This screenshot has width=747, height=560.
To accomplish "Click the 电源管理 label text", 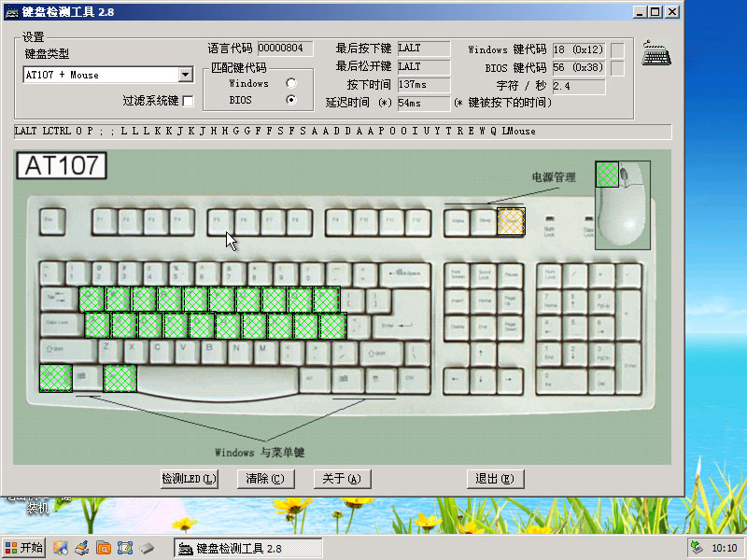I will pyautogui.click(x=554, y=177).
